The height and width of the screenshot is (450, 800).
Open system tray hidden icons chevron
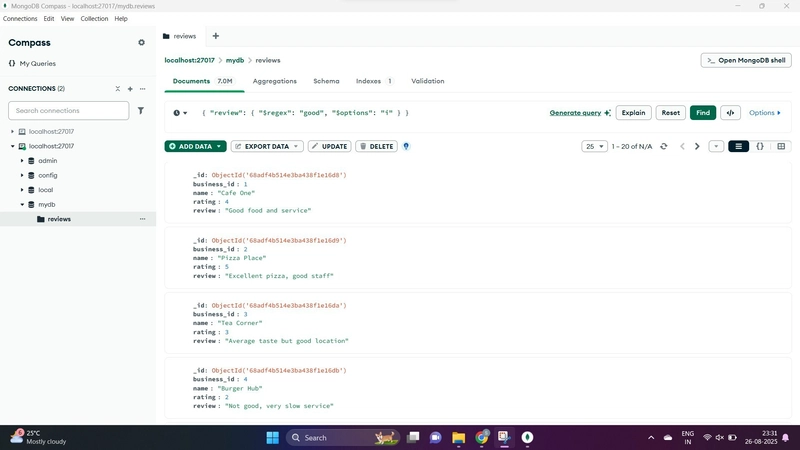coord(651,437)
